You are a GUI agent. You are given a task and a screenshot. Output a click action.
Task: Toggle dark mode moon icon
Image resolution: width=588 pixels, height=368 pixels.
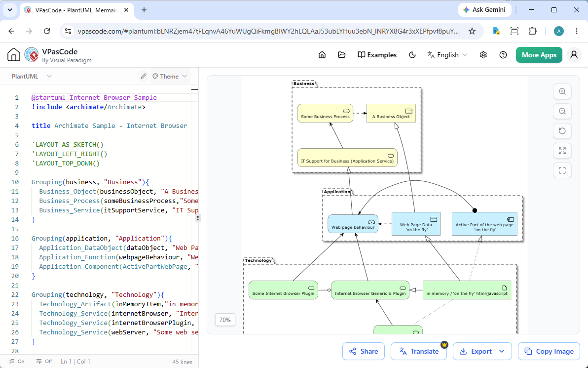(x=412, y=55)
